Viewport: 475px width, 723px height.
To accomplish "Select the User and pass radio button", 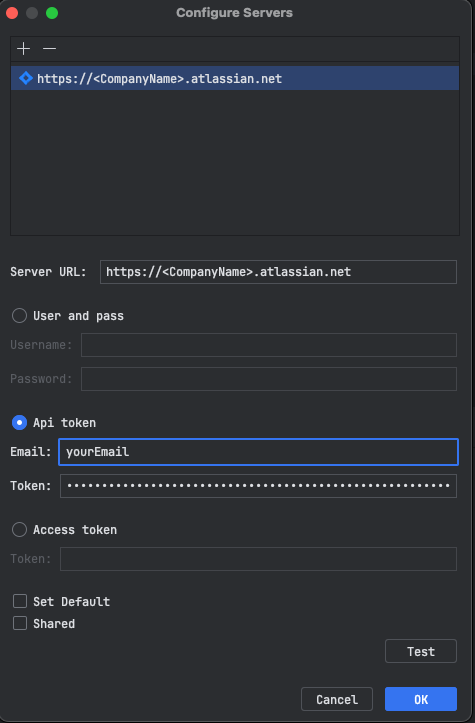I will [19, 316].
